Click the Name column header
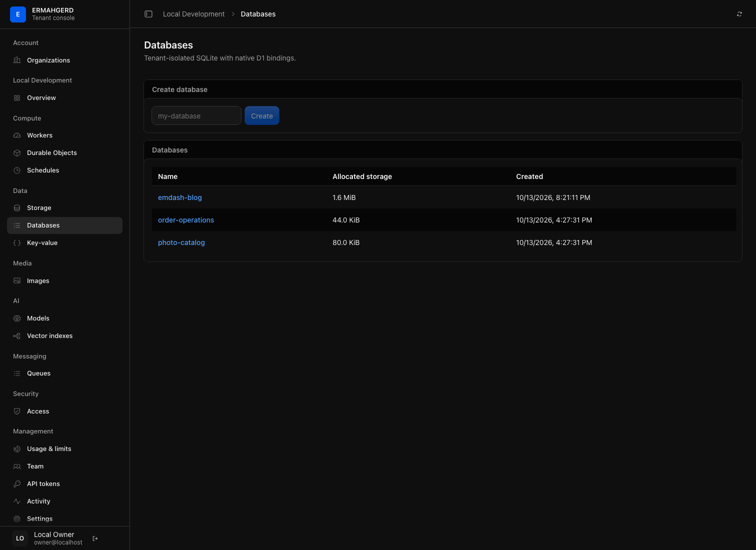Image resolution: width=756 pixels, height=550 pixels. point(167,176)
